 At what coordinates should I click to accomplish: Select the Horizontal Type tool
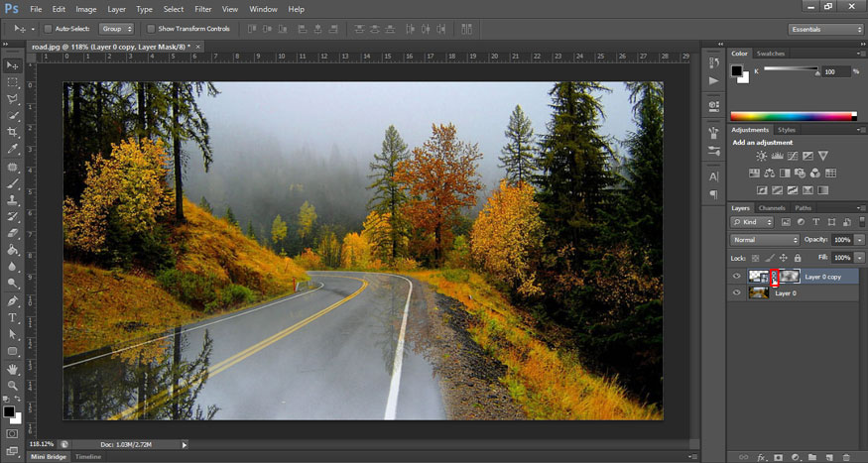pyautogui.click(x=13, y=317)
